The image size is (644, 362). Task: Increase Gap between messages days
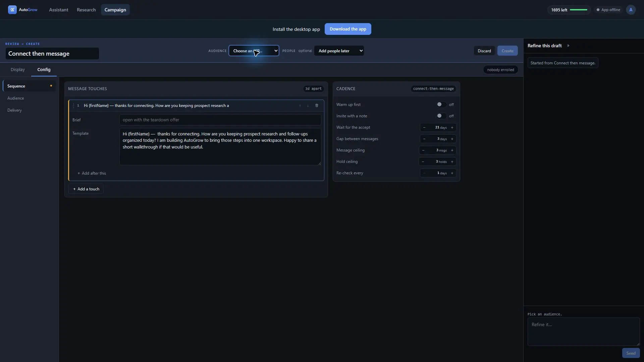(x=452, y=139)
